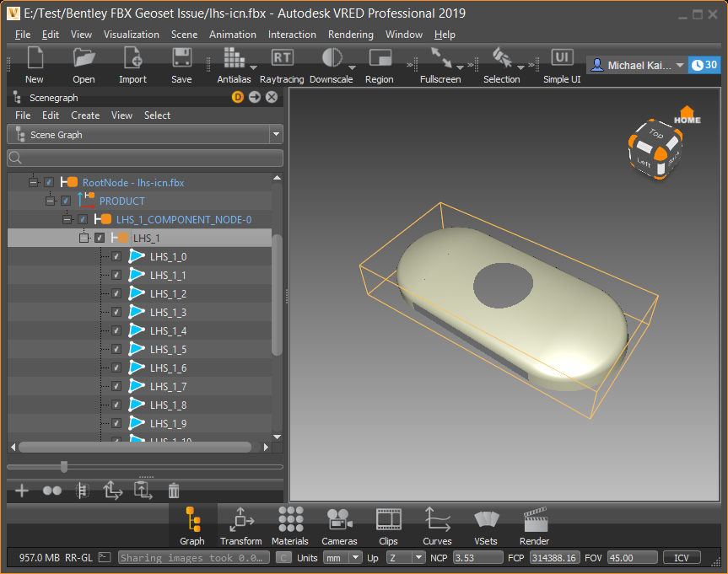
Task: Uncheck visibility of LHS_1_3 node
Action: pyautogui.click(x=116, y=312)
